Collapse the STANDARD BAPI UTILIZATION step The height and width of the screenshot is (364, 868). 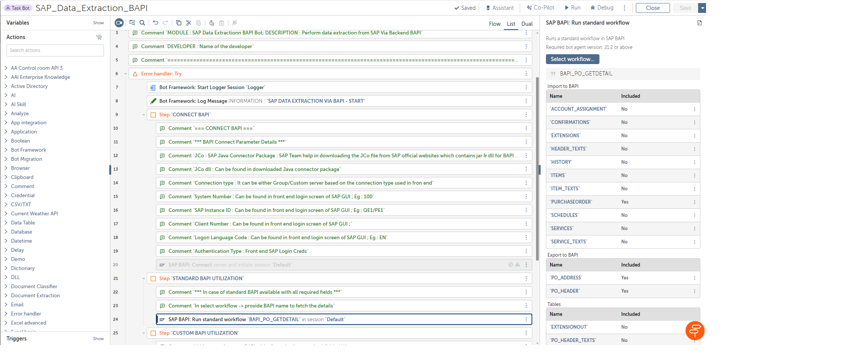coord(144,279)
